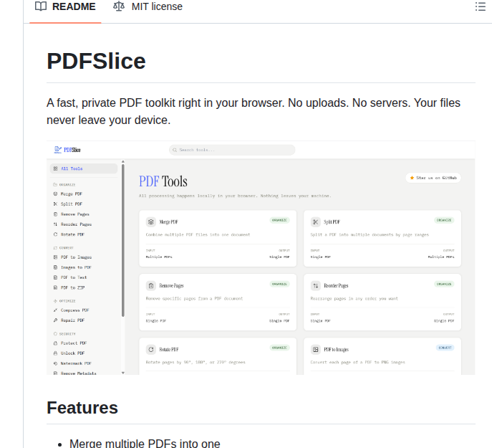Viewport: 492px width, 448px height.
Task: Open Merge PDF from the sidebar
Action: 72,194
